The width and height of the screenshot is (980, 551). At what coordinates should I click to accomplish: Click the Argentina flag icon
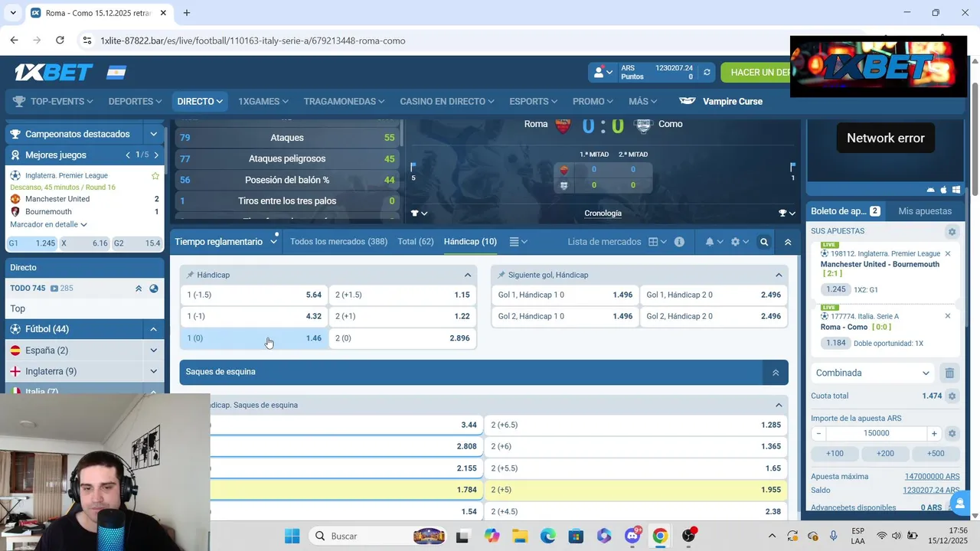116,73
